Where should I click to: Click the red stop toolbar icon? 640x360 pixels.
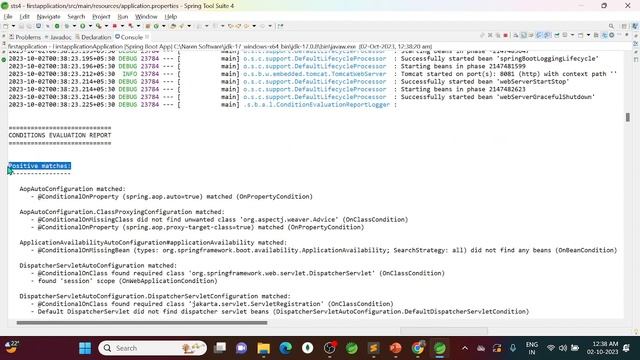[114, 26]
